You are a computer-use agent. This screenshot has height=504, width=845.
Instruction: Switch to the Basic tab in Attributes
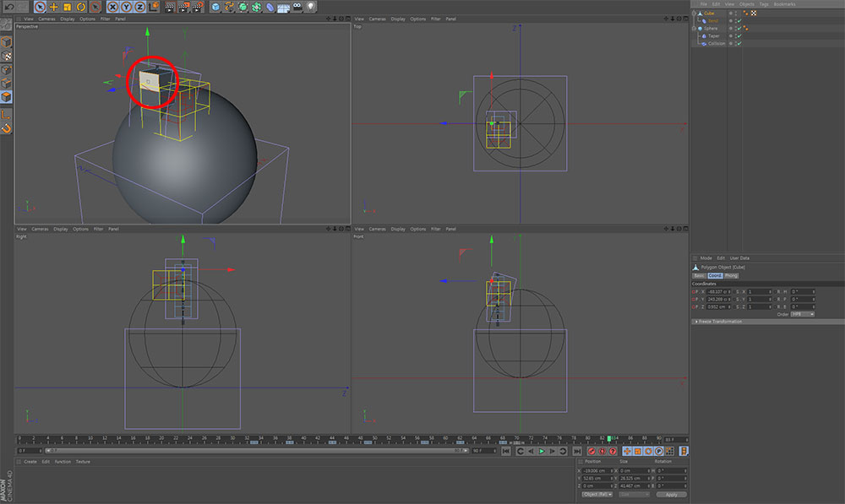pyautogui.click(x=699, y=275)
